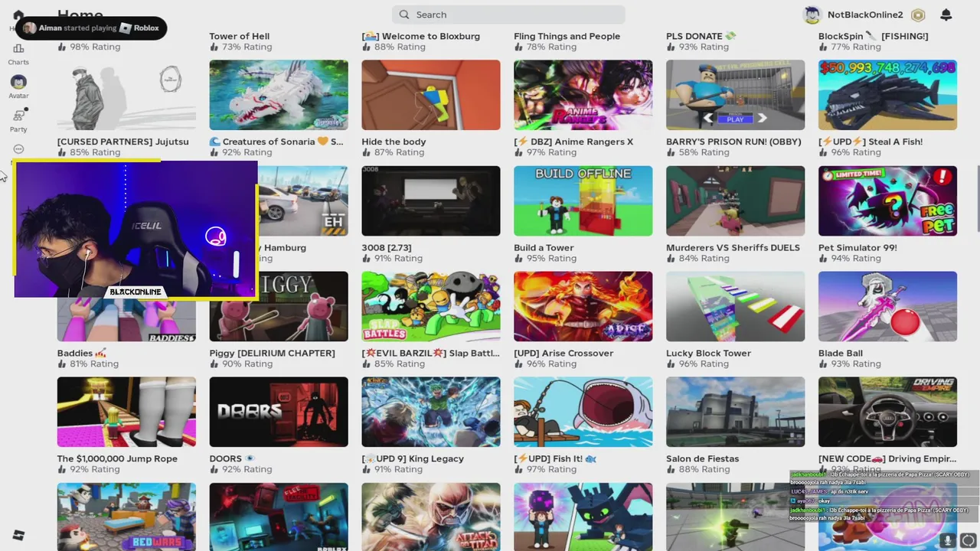Open the Roblox Studio icon at sidebar bottom
This screenshot has height=551, width=980.
pyautogui.click(x=18, y=536)
